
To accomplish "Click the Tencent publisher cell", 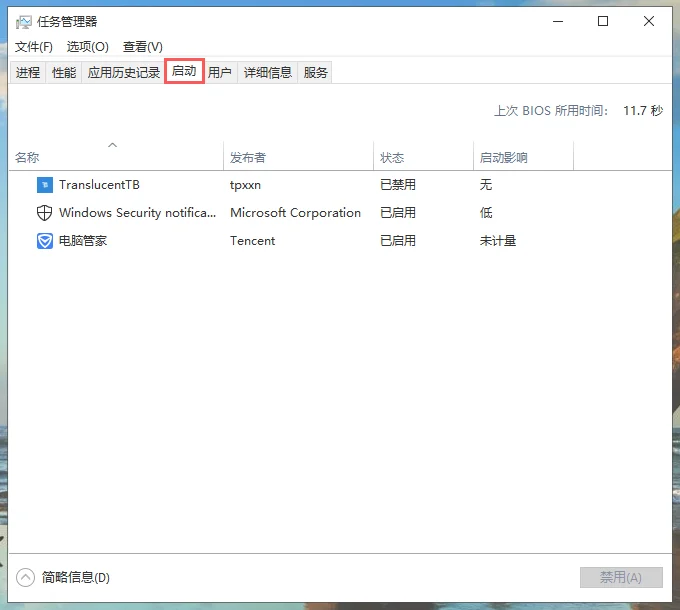I will 252,241.
